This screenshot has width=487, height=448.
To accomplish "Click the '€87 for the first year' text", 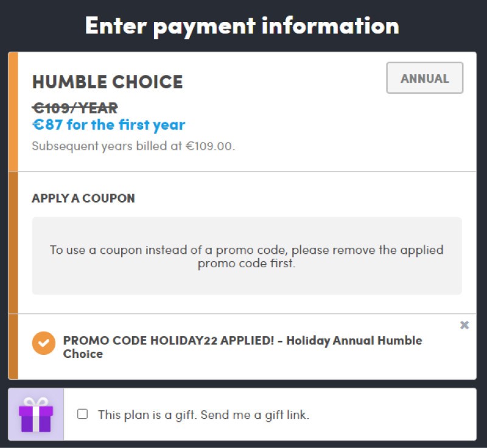I will tap(108, 125).
